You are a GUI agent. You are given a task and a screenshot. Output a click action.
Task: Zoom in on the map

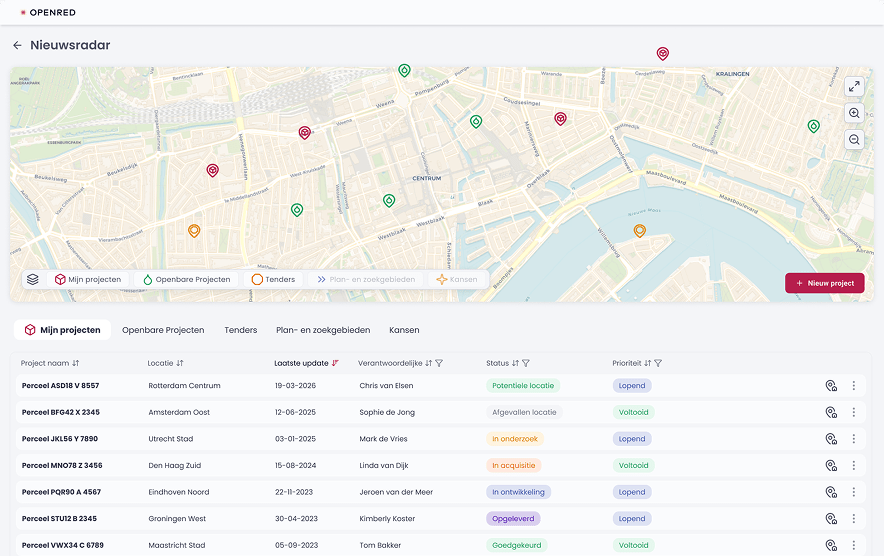[854, 113]
